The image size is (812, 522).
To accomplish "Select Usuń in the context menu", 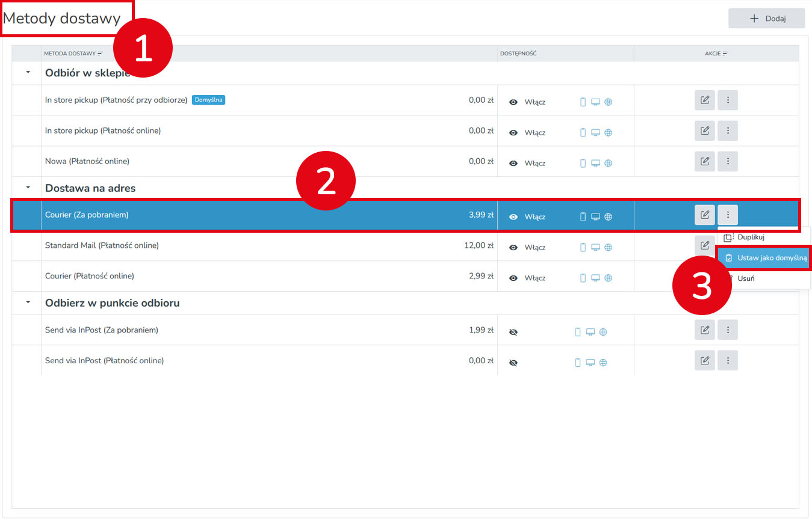I will tap(746, 278).
